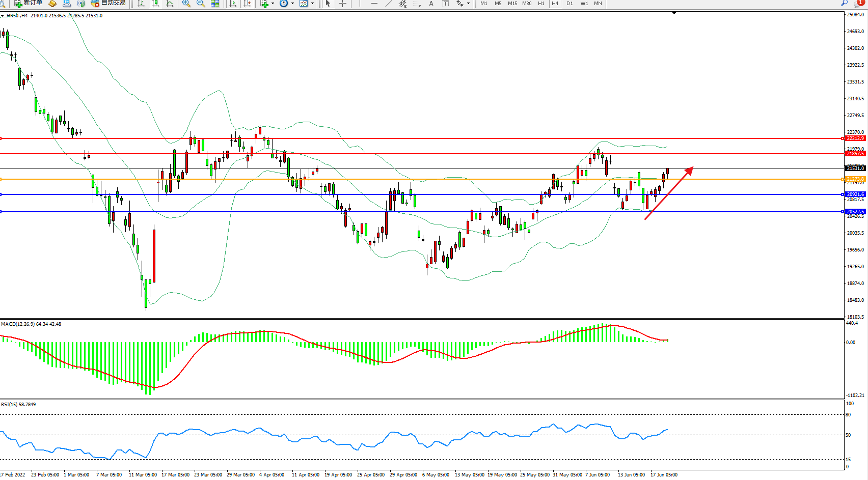
Task: Open the indicators list dropdown arrow
Action: [x=273, y=4]
